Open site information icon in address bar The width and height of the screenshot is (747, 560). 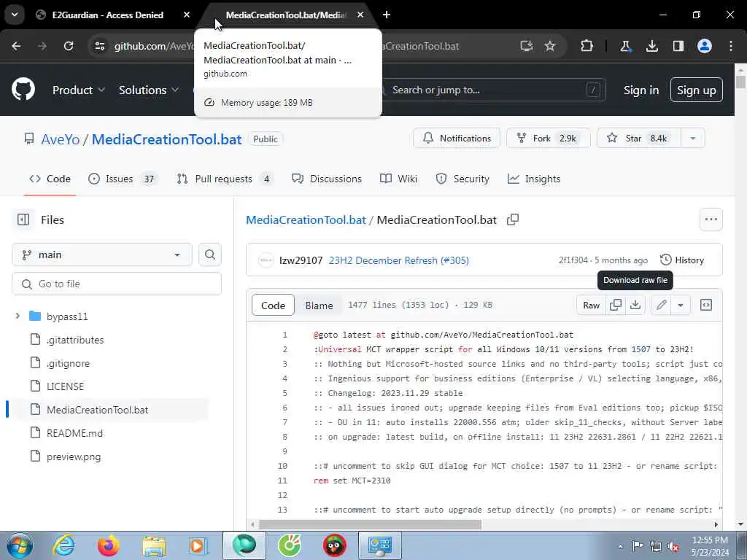pos(99,46)
